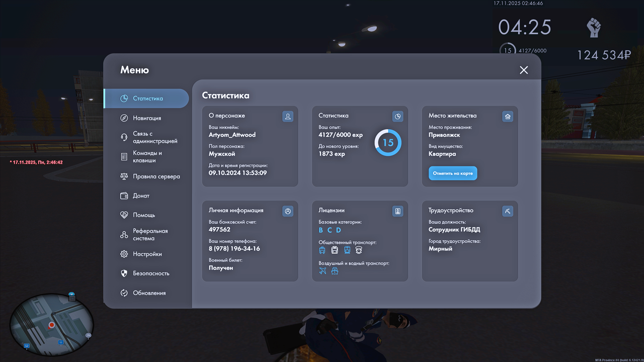Viewport: 644px width, 362px height.
Task: Click the registration date 09.10.2024 13:53:09
Action: point(238,173)
